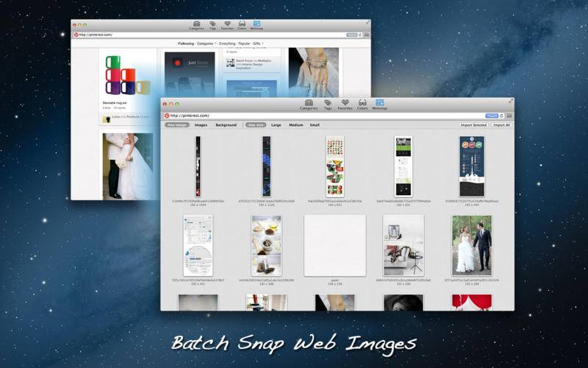588x368 pixels.
Task: Open Categories in the front window toolbar
Action: 309,105
